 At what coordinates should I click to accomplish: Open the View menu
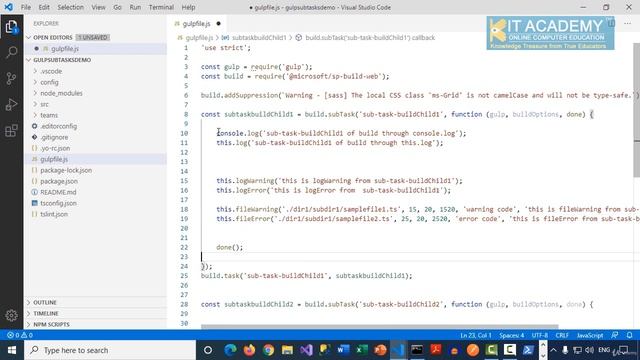98,7
